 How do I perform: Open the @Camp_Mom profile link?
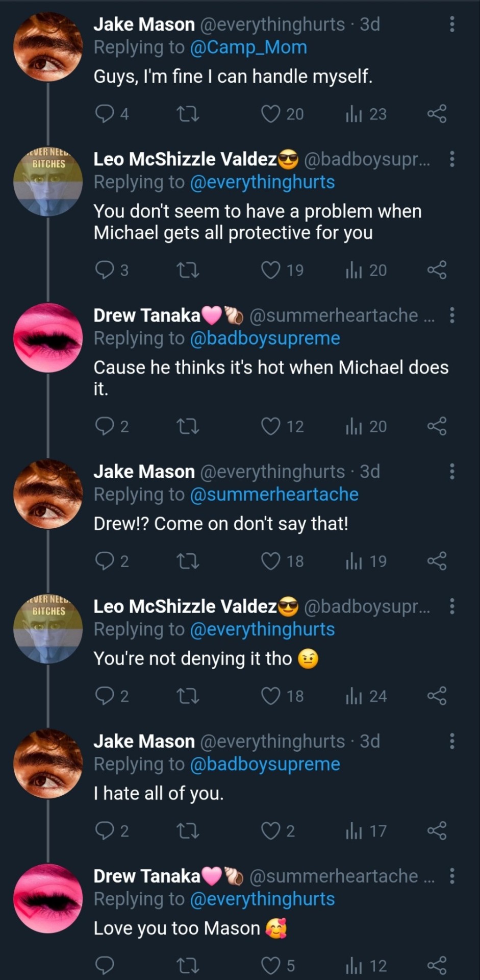pyautogui.click(x=248, y=47)
